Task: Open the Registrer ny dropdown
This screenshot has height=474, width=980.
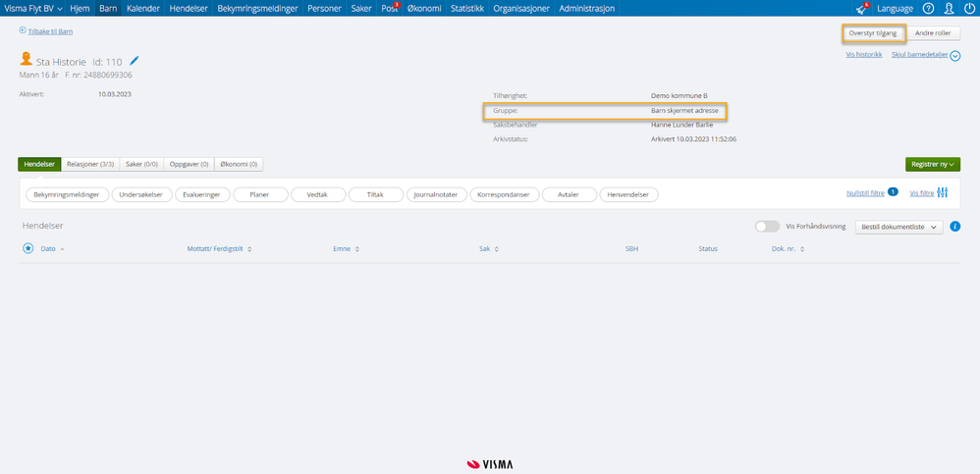Action: click(x=933, y=164)
